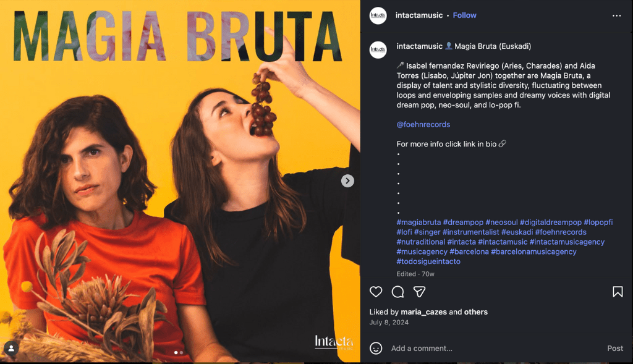
Task: Open the #todosigueintacto hashtag
Action: click(428, 261)
